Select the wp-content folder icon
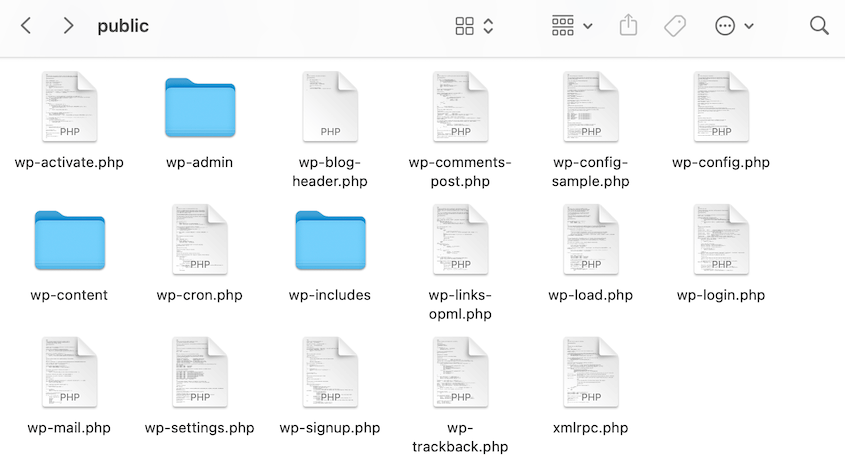This screenshot has width=845, height=467. click(x=70, y=240)
